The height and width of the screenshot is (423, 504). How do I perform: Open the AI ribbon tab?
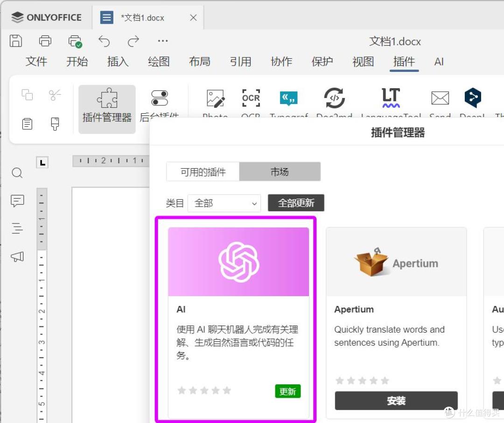439,62
